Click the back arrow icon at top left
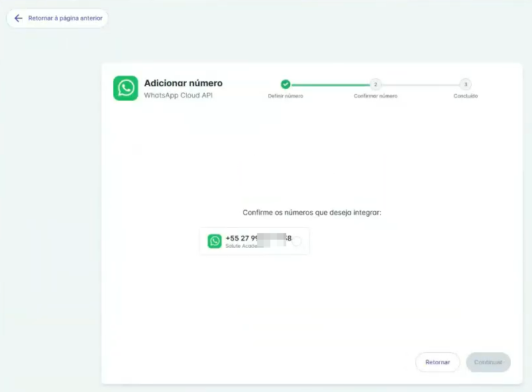The image size is (532, 392). pos(18,19)
